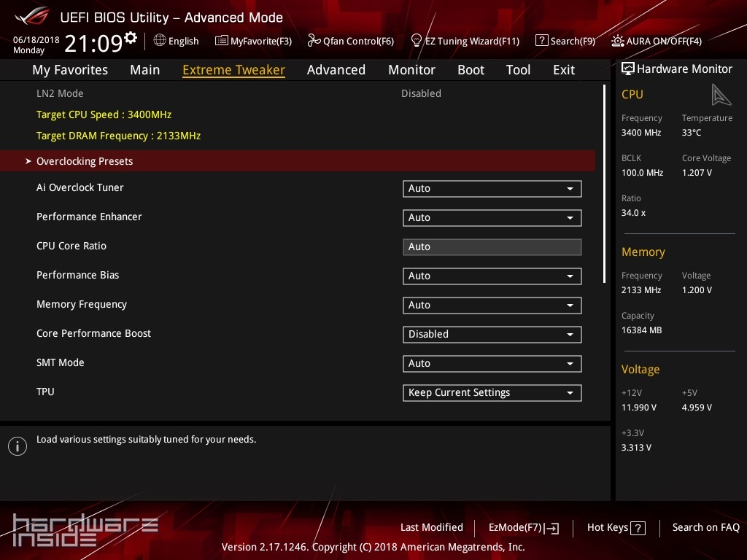Open the SMT Mode dropdown
747x560 pixels.
click(x=492, y=363)
